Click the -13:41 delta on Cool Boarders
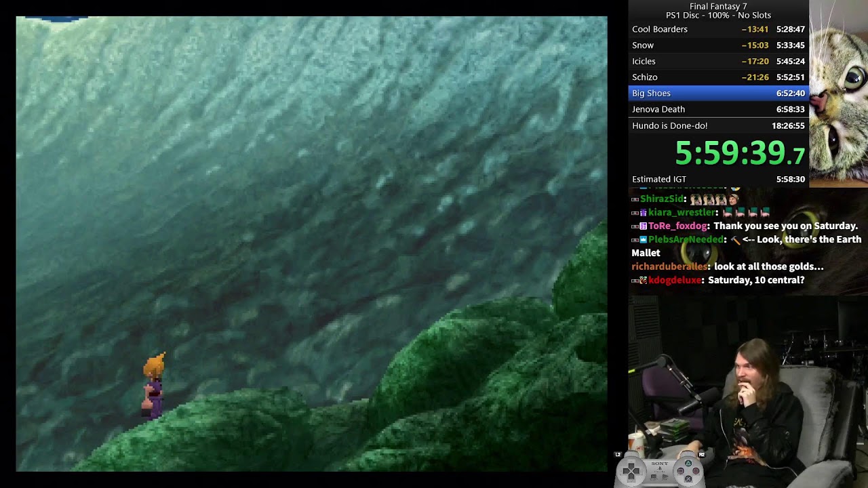Viewport: 868px width, 488px height. [x=755, y=29]
